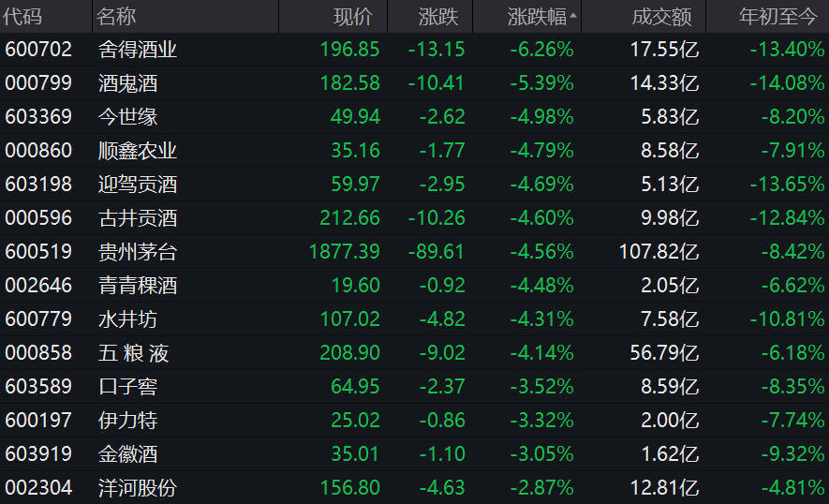829x504 pixels.
Task: Select the 五 粮 液 stock name
Action: [133, 353]
